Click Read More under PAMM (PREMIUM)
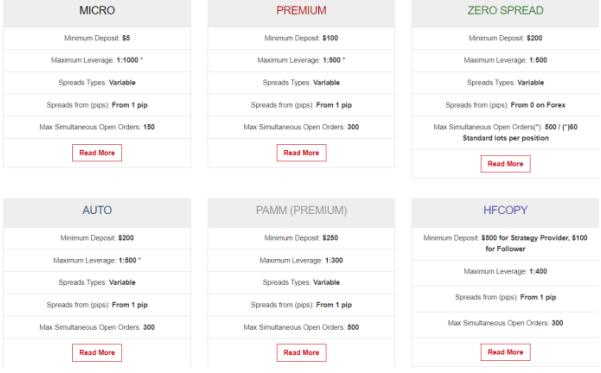This screenshot has height=373, width=601. click(301, 352)
